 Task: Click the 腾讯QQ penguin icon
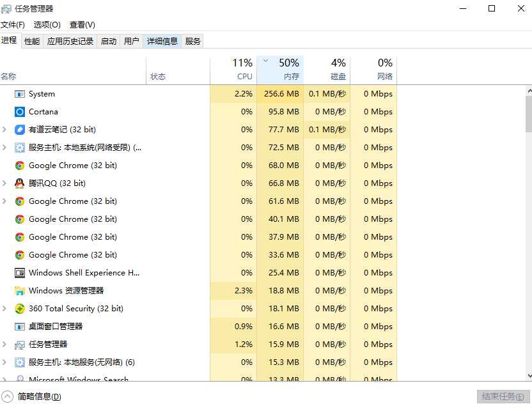pos(20,183)
